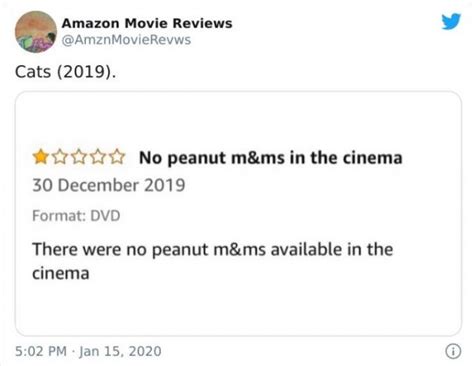Click the review title No peanut m&ms
The width and height of the screenshot is (474, 366).
tap(270, 158)
